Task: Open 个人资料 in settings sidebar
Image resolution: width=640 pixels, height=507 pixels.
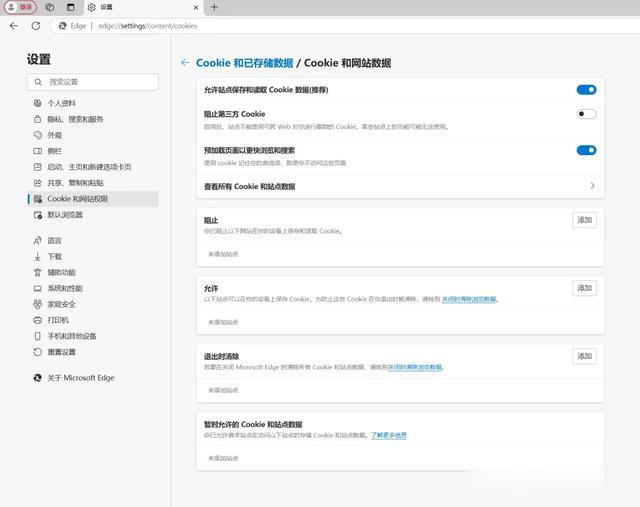Action: (x=93, y=103)
